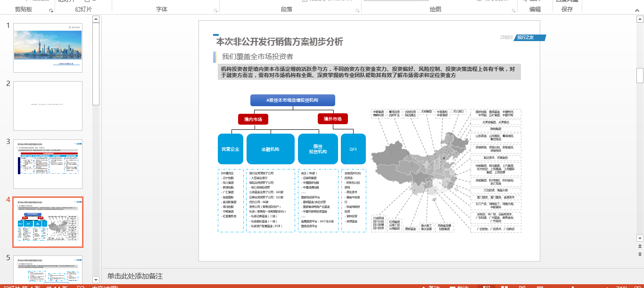This screenshot has height=288, width=644.
Task: Select slide 1 skyline thumbnail
Action: [x=48, y=48]
